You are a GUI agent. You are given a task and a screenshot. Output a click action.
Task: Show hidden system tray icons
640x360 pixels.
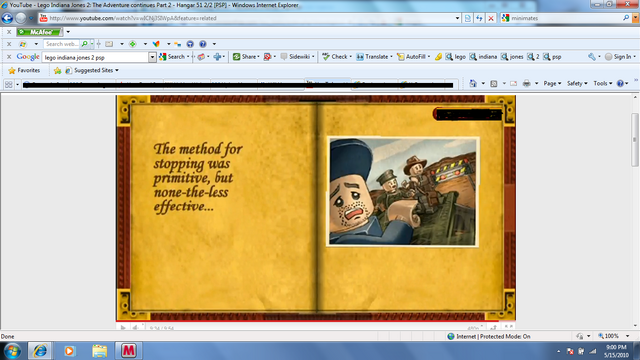(x=558, y=351)
